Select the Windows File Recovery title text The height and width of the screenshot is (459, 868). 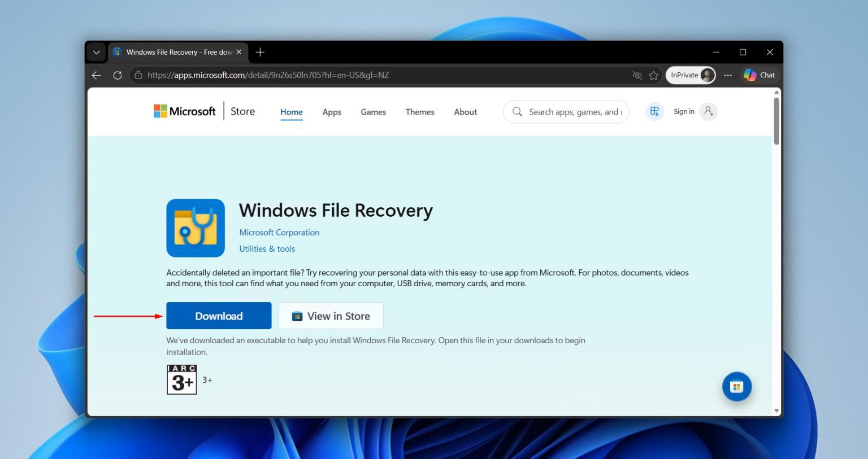pyautogui.click(x=336, y=210)
